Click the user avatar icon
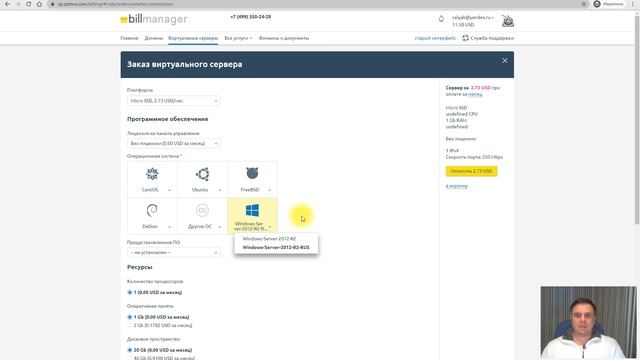This screenshot has height=360, width=640. [508, 21]
